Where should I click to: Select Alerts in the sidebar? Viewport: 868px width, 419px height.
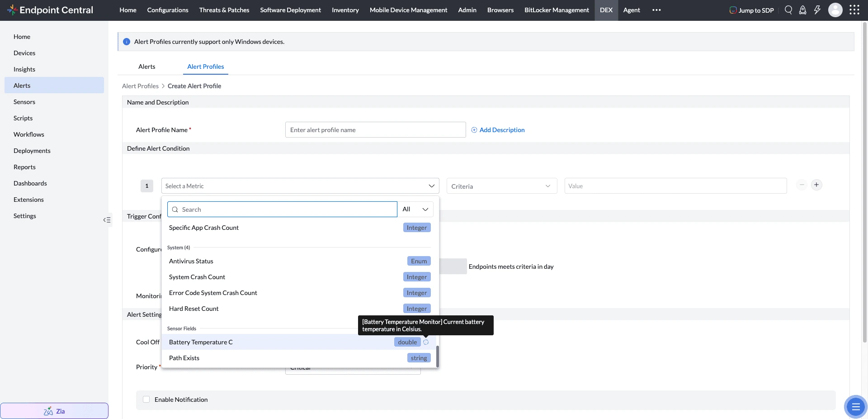coord(54,86)
